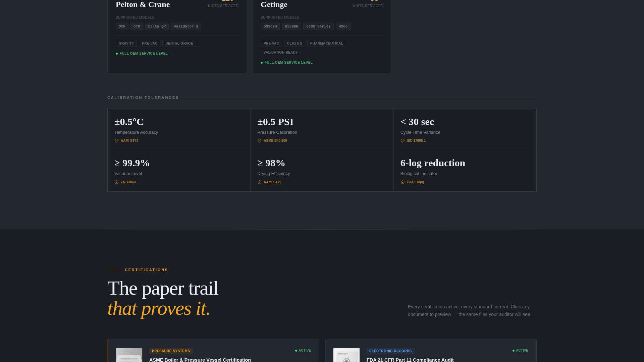Click the FDA 510(k) badge under Biological Indicator
This screenshot has height=362, width=644.
[413, 182]
